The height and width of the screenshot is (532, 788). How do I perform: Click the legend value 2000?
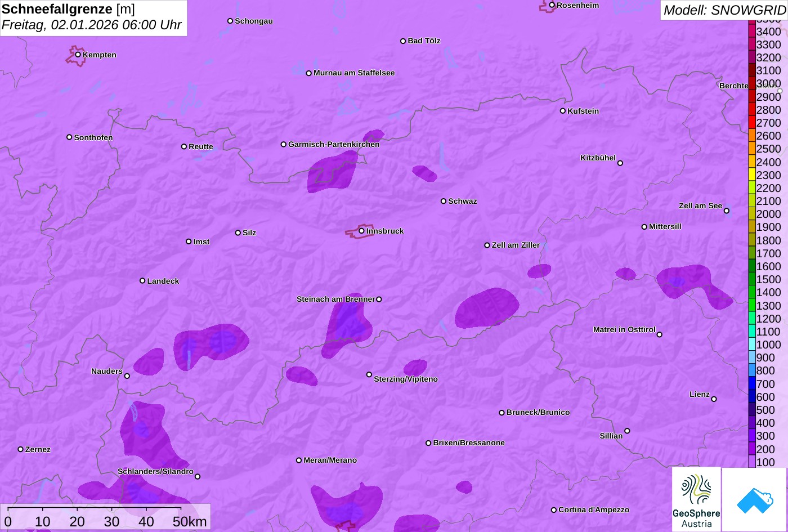tap(769, 214)
